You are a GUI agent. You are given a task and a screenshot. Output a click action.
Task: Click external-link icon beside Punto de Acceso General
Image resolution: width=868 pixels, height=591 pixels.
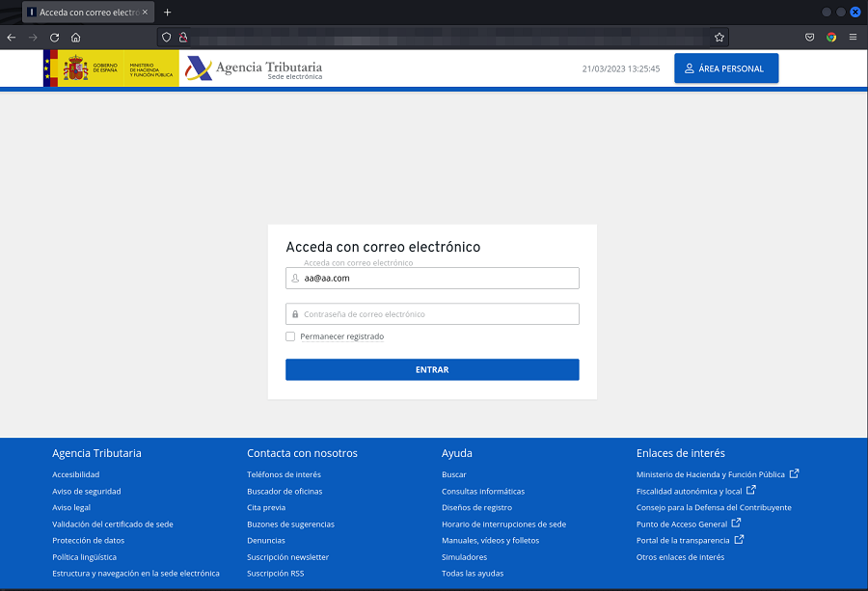click(736, 522)
